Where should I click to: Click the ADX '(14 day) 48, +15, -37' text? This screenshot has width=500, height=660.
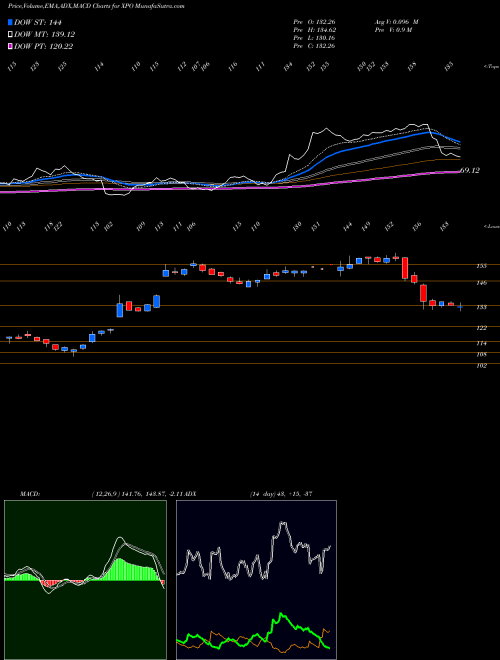coord(281,494)
